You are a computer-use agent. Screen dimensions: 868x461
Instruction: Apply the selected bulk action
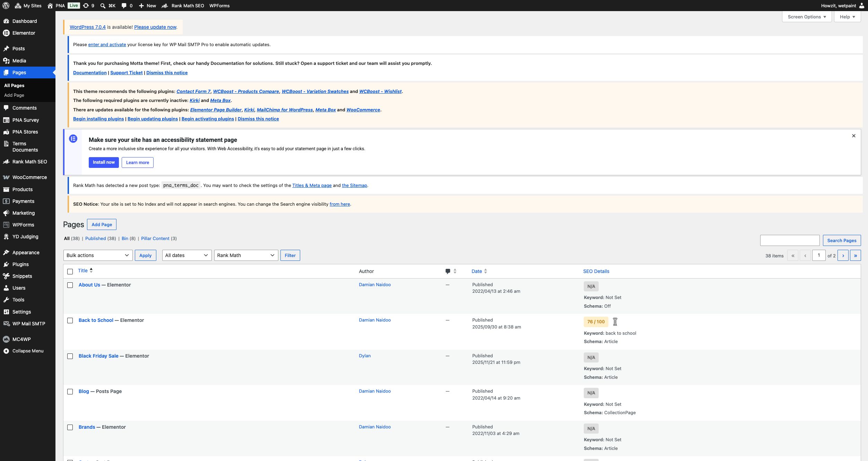coord(146,255)
